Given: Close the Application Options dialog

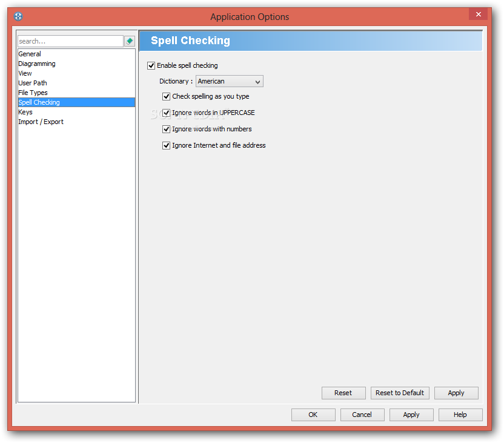Looking at the screenshot, I should (479, 15).
